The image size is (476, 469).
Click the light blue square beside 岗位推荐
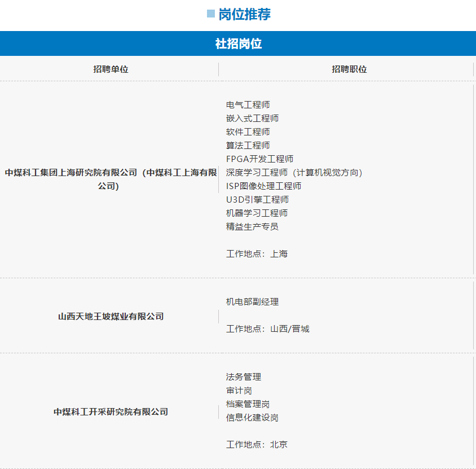pos(211,14)
